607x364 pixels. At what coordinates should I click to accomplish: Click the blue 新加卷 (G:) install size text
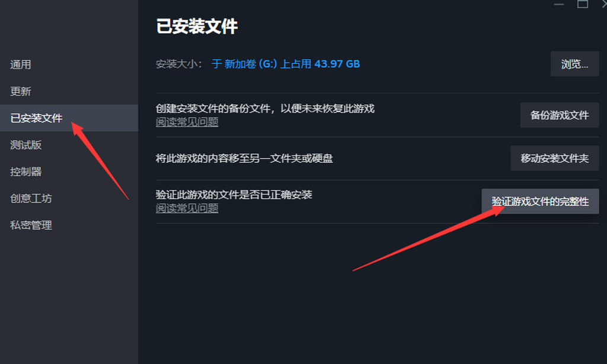[x=286, y=64]
